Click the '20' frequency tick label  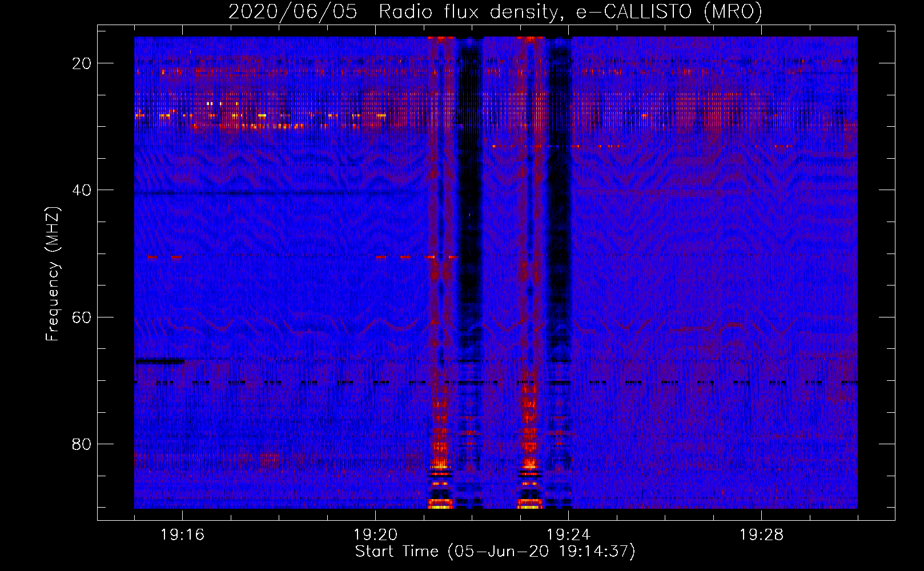(x=82, y=63)
